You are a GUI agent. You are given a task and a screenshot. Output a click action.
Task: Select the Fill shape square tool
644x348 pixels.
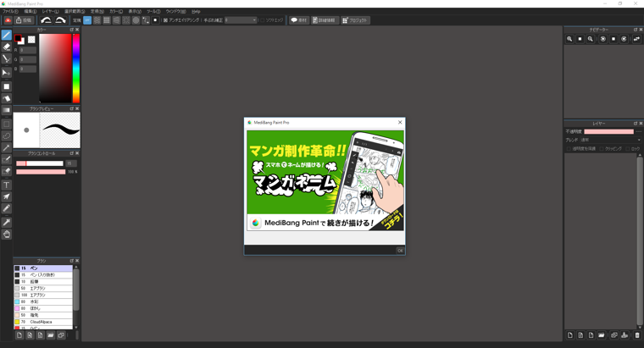7,86
